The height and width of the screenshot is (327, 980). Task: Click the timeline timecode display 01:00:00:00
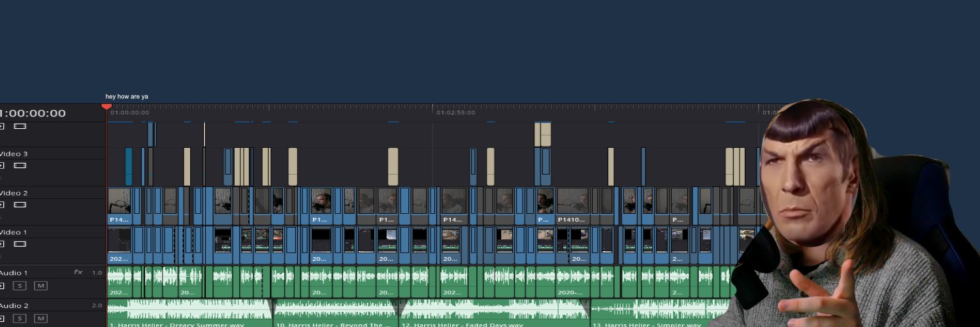coord(31,113)
